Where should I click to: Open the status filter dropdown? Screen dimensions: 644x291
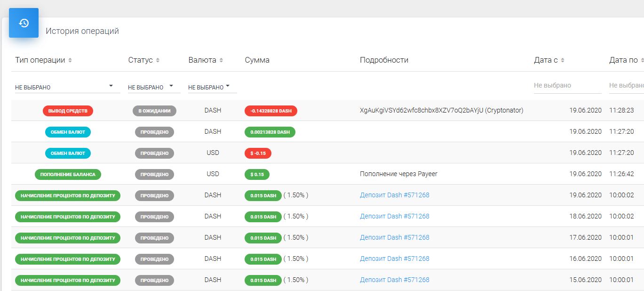point(154,87)
